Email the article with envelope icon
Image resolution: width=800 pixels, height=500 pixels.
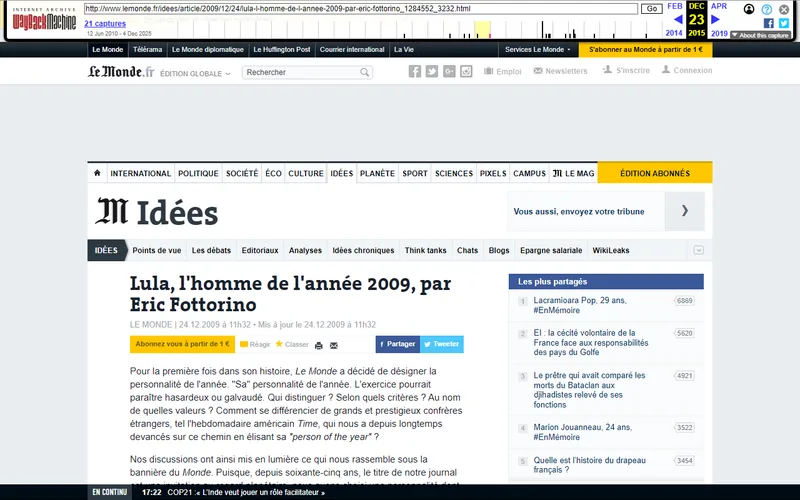pyautogui.click(x=334, y=345)
